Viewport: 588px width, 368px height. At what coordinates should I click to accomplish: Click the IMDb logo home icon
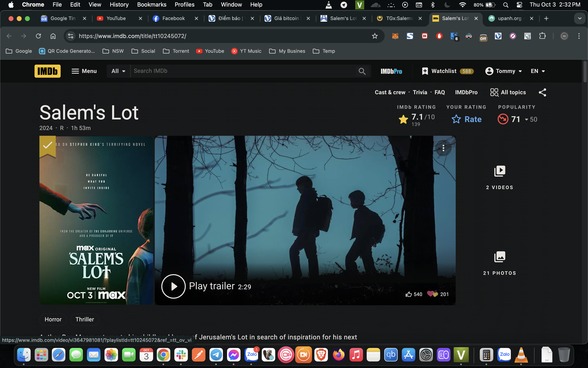coord(47,71)
